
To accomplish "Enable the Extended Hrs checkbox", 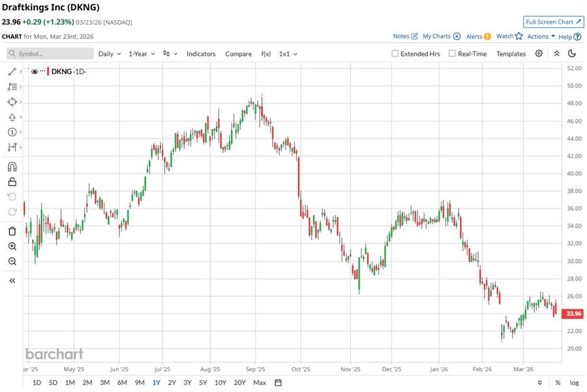I will coord(395,54).
